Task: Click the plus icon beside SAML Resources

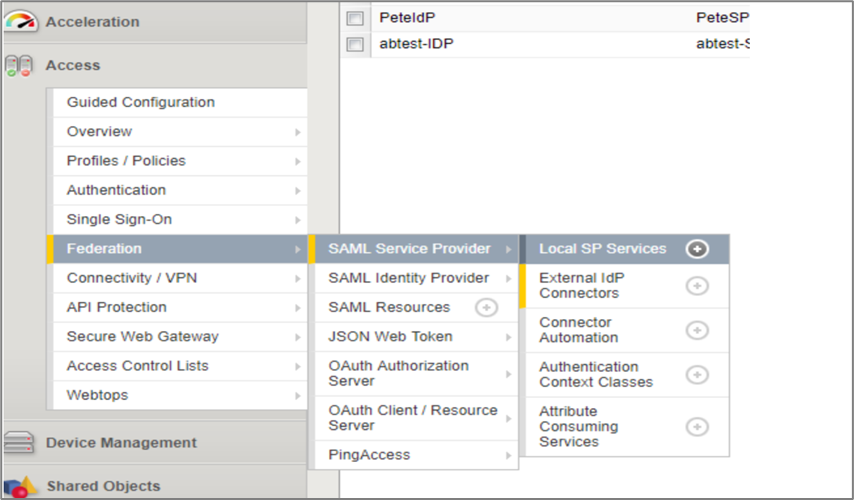Action: point(486,307)
